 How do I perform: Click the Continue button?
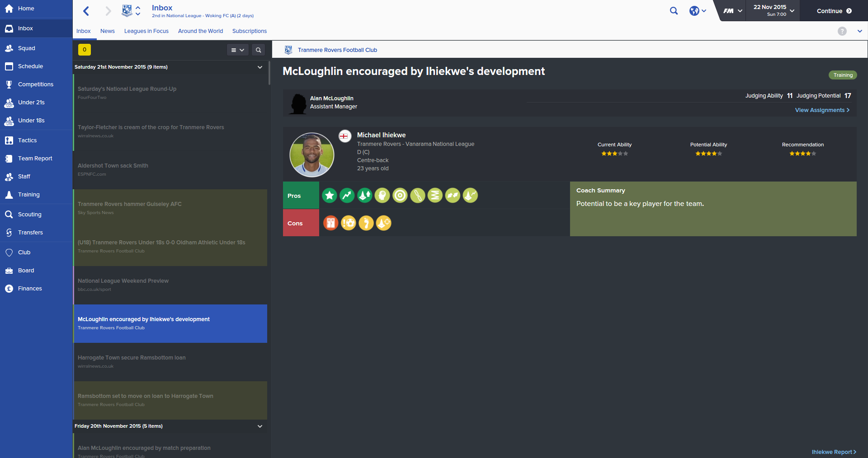[834, 11]
